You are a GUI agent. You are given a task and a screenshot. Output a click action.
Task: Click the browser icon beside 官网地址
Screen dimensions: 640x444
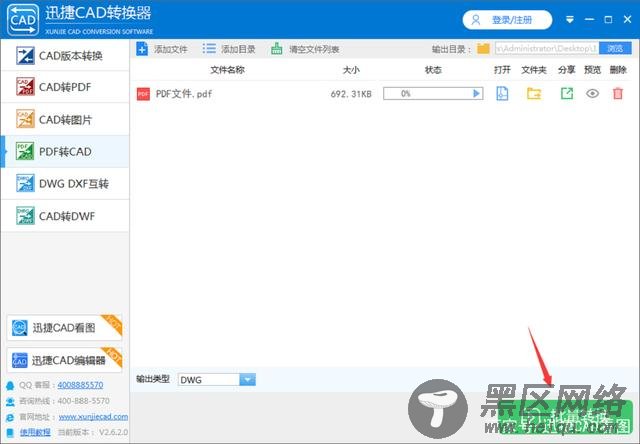pyautogui.click(x=10, y=417)
